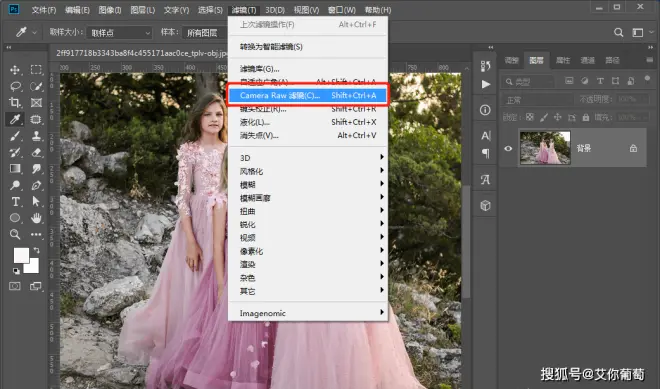Viewport: 660px width, 389px height.
Task: Select the Move tool
Action: click(x=15, y=70)
